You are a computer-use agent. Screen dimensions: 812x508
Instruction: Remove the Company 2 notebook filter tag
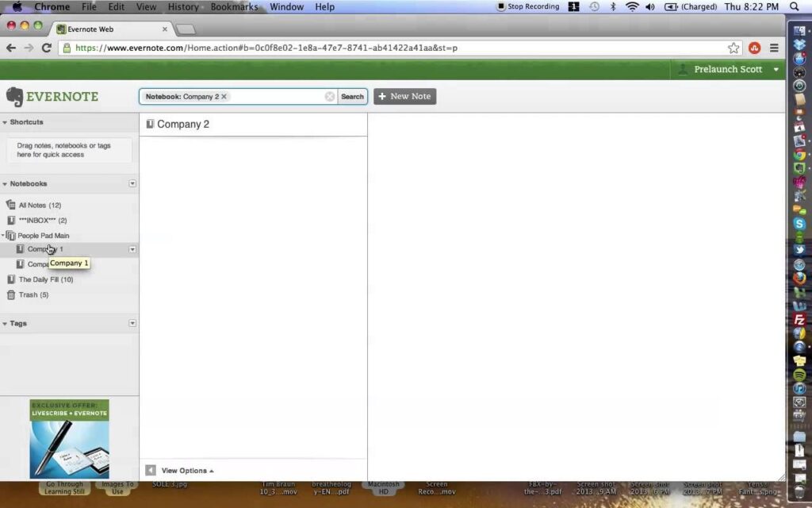(224, 96)
